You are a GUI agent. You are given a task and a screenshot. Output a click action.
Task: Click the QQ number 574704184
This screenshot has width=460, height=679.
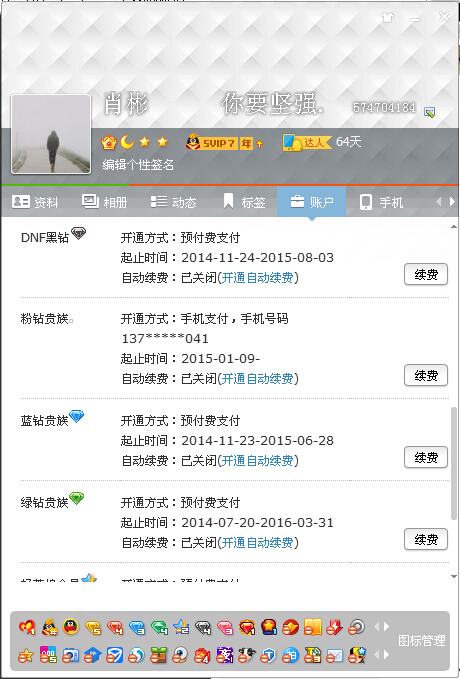[x=384, y=107]
